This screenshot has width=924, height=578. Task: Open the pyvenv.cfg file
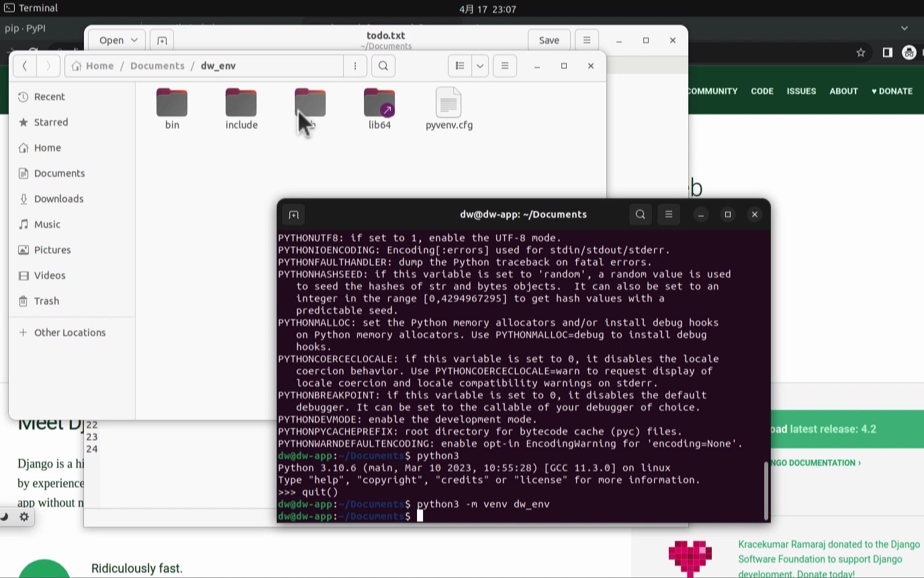[x=449, y=108]
